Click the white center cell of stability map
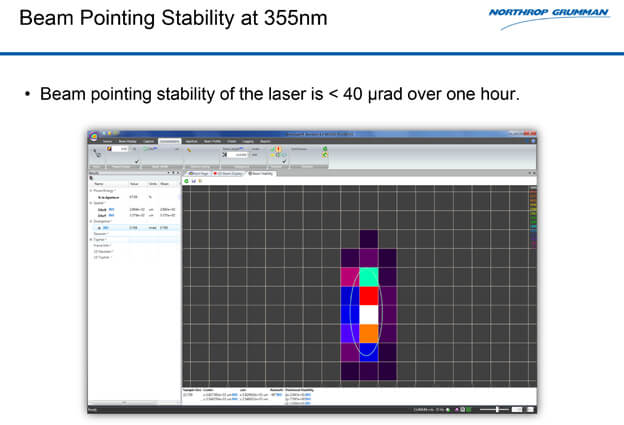Image resolution: width=624 pixels, height=425 pixels. point(368,314)
